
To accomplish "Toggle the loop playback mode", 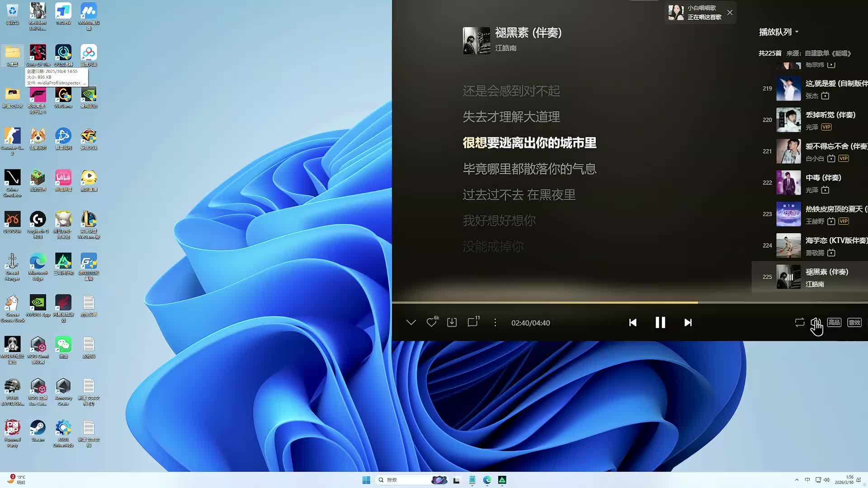I will (799, 323).
